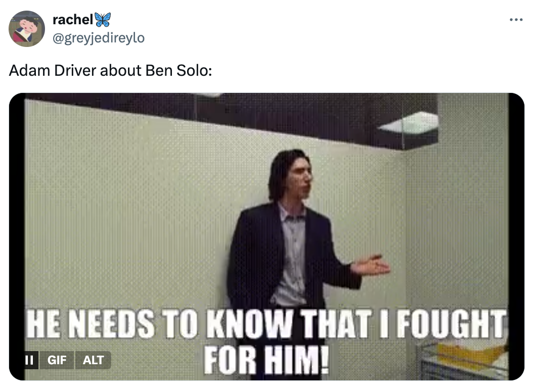This screenshot has width=534, height=392.
Task: Click the blue butterfly emoji beside rachel
Action: point(103,20)
